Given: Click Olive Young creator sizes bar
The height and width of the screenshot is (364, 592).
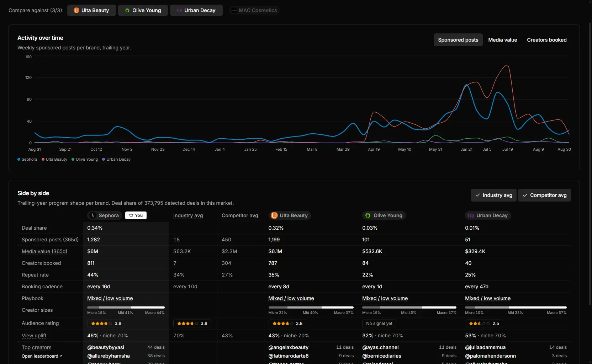Looking at the screenshot, I should [409, 307].
